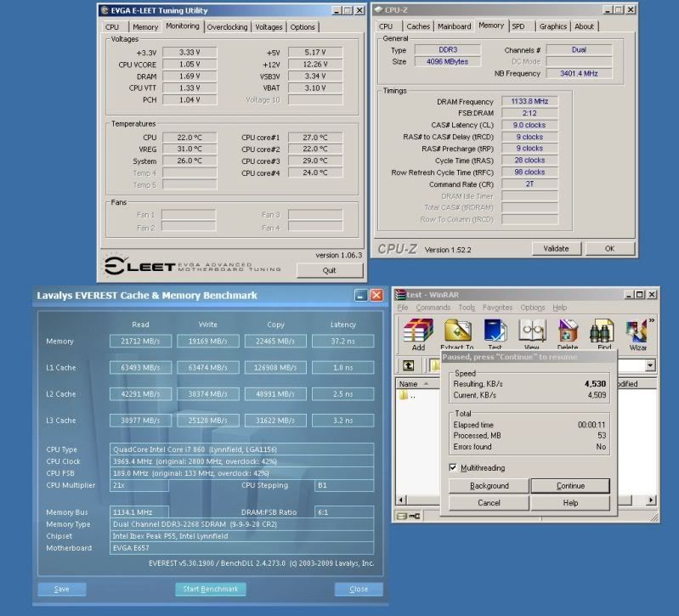Viewport: 679px width, 616px height.
Task: Toggle the Multithreading checkbox
Action: tap(453, 467)
